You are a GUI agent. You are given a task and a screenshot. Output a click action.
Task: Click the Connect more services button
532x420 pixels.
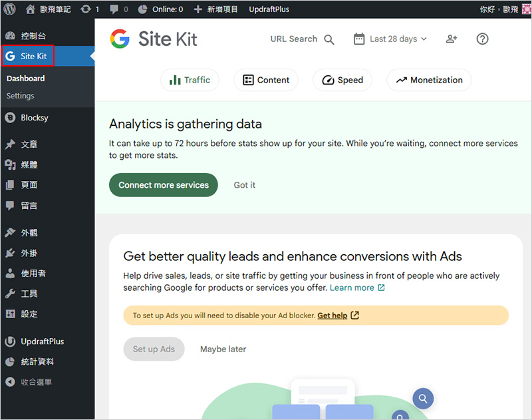click(164, 185)
